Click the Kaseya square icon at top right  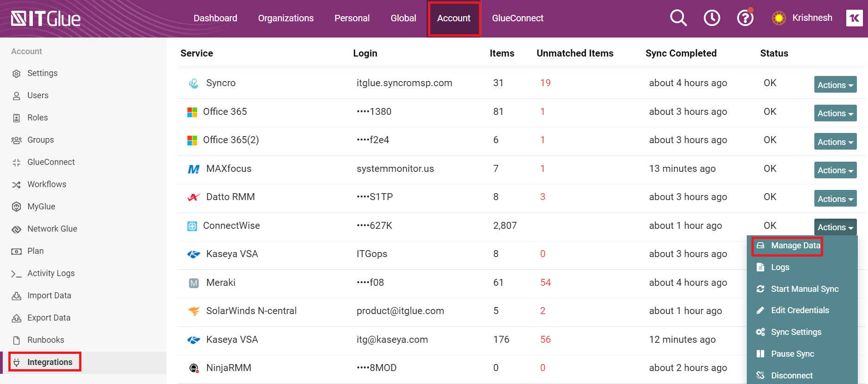tap(854, 18)
